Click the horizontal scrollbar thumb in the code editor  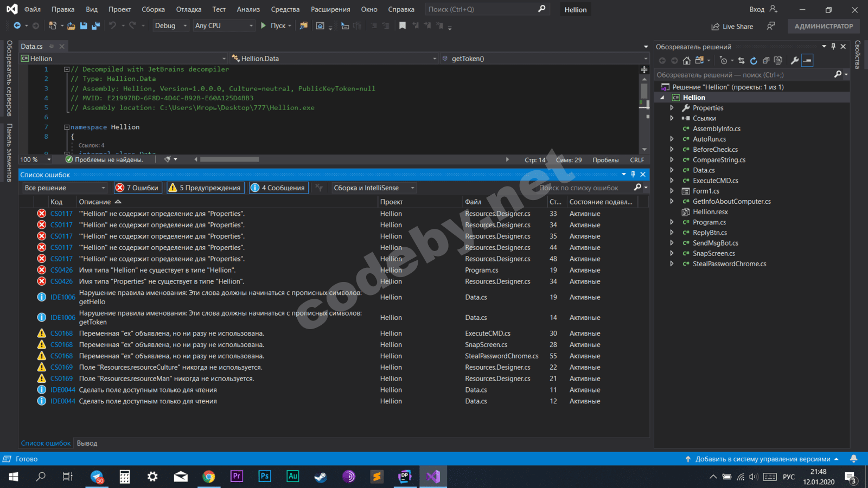[x=229, y=159]
